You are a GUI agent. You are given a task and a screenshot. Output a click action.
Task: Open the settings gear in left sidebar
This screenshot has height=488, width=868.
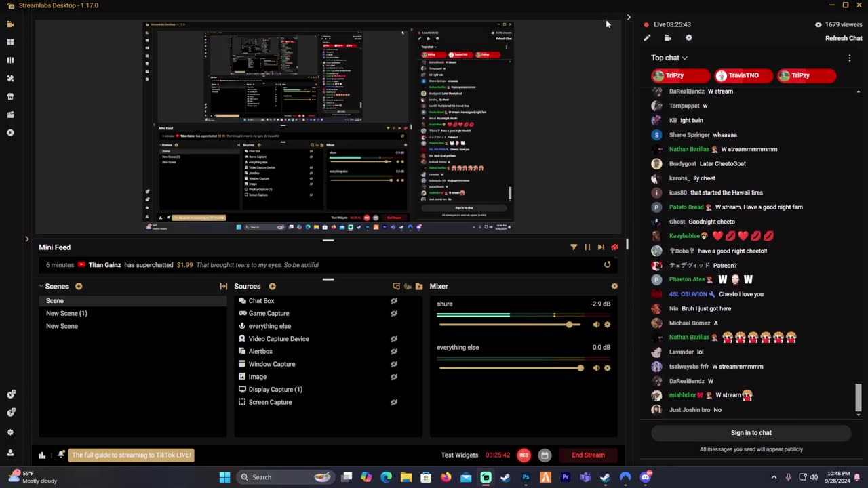10,432
